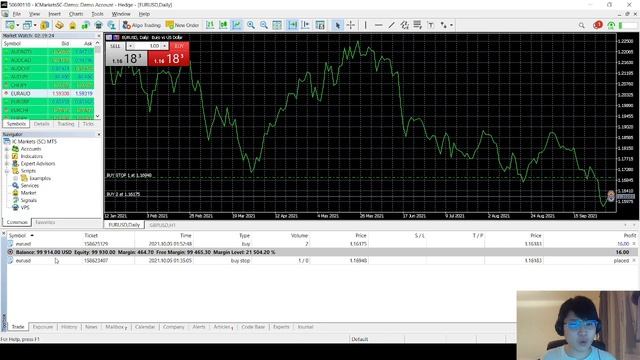The image size is (640, 360).
Task: Open Profiles dropdown arrow
Action: (35, 25)
